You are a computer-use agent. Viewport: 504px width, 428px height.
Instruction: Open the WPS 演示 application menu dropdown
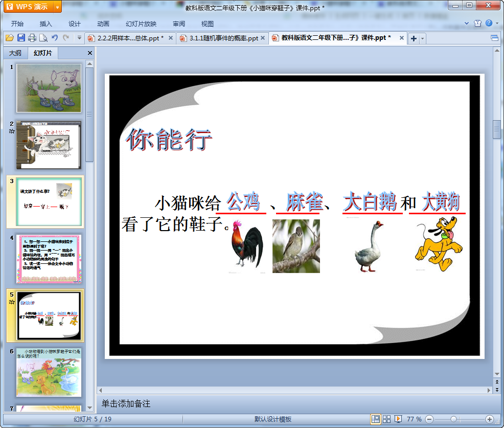[x=58, y=7]
